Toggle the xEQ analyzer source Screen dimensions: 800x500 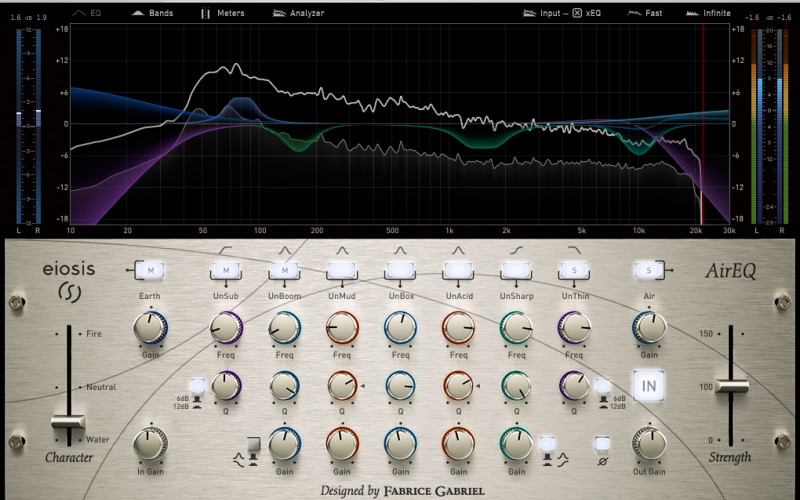coord(586,13)
